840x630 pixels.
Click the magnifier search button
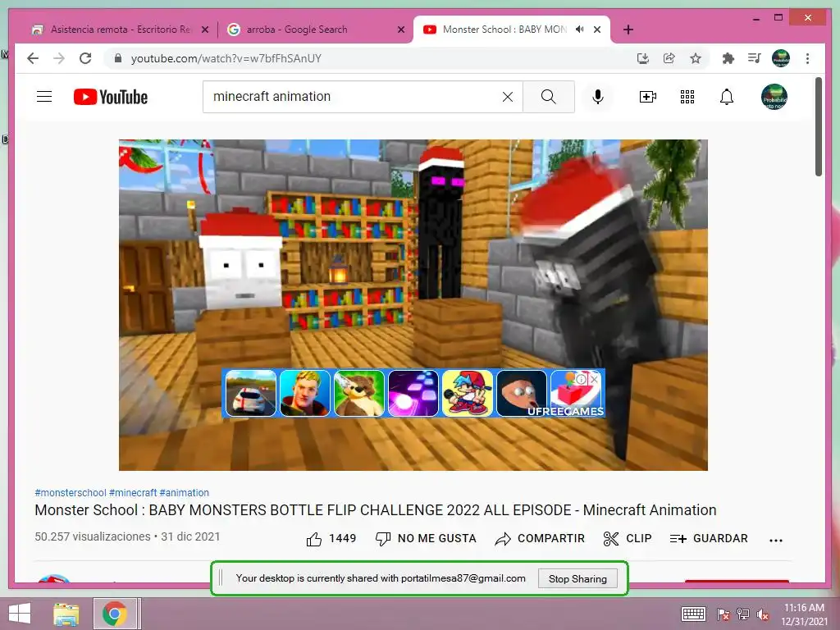(549, 97)
